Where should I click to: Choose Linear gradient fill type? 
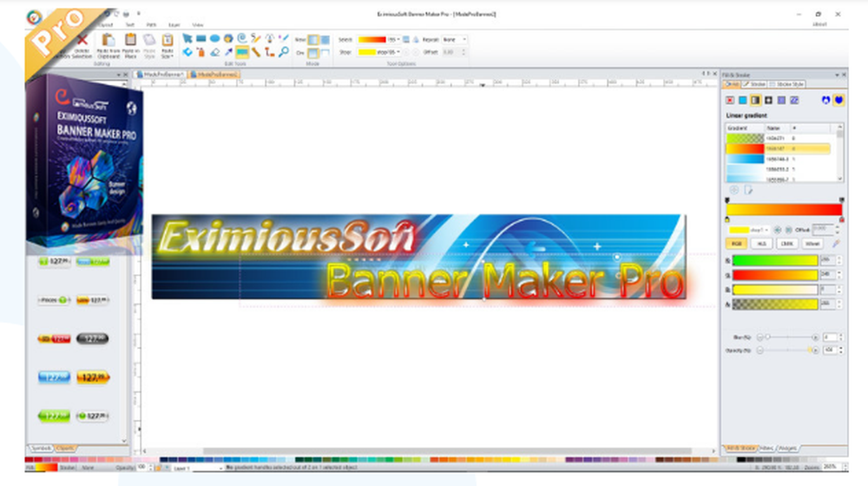click(x=755, y=100)
